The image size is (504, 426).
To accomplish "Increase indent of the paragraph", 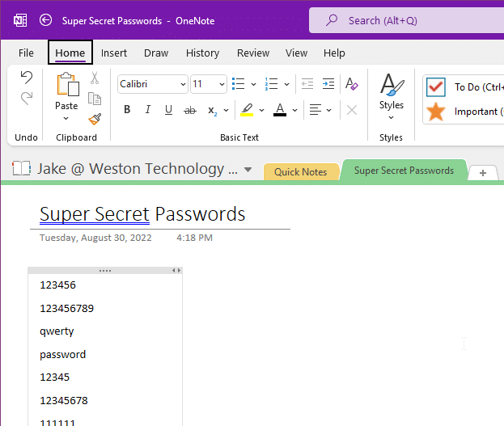I will coord(328,84).
